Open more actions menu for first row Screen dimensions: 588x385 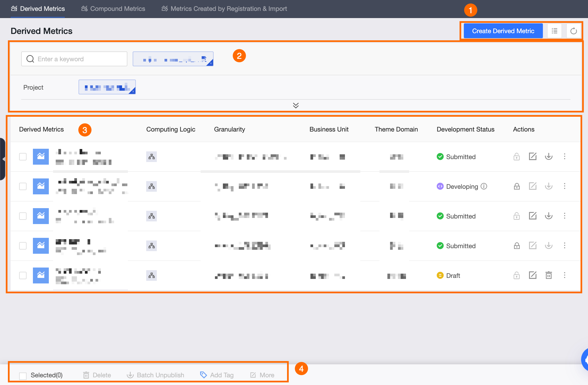565,156
